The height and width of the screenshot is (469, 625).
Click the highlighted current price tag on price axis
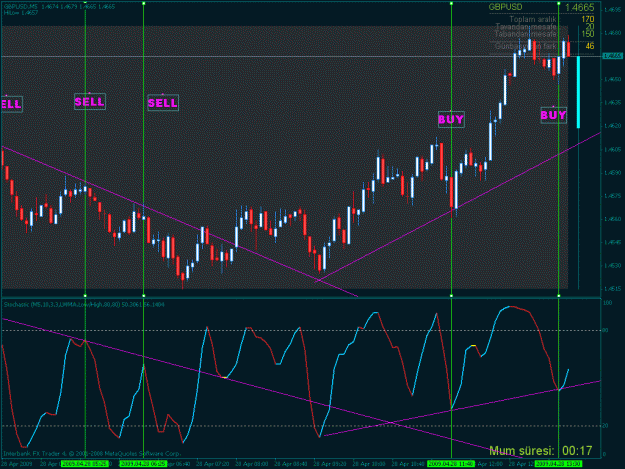[x=613, y=56]
